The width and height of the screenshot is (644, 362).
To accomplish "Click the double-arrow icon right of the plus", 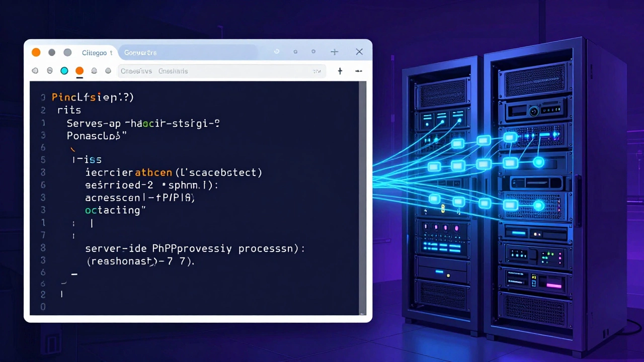I will tap(358, 71).
